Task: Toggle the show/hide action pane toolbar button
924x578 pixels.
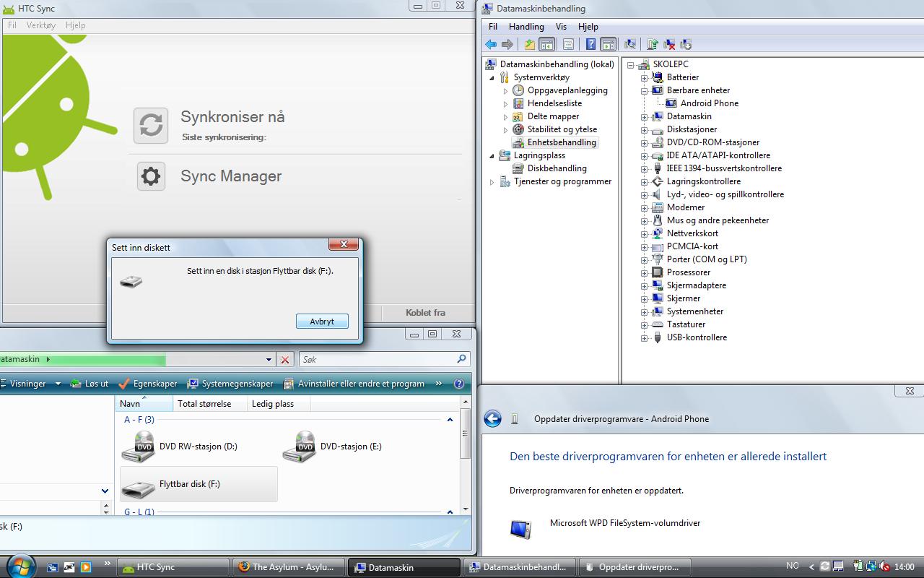Action: [609, 45]
